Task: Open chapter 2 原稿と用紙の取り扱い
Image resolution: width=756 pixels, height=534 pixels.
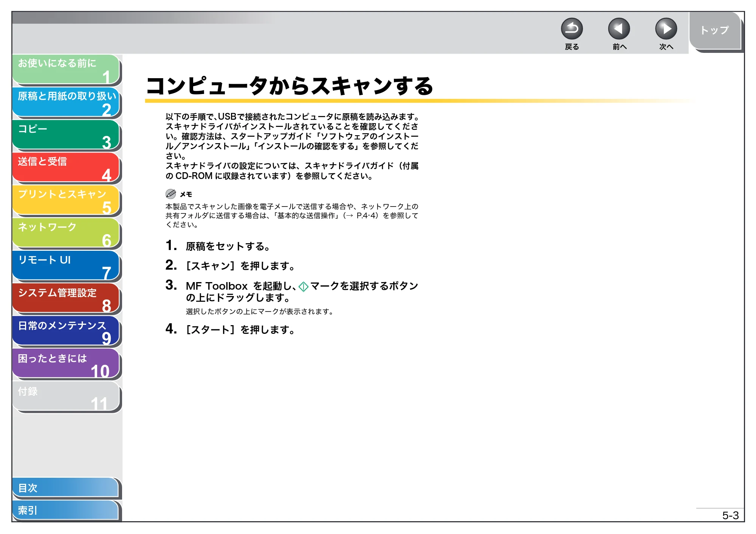Action: tap(66, 102)
